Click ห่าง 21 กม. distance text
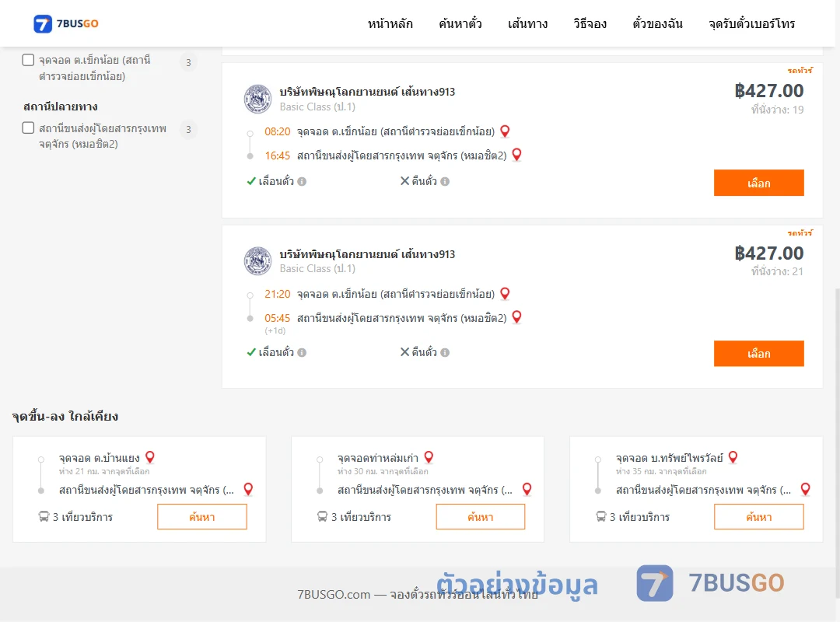This screenshot has width=840, height=622. (104, 471)
